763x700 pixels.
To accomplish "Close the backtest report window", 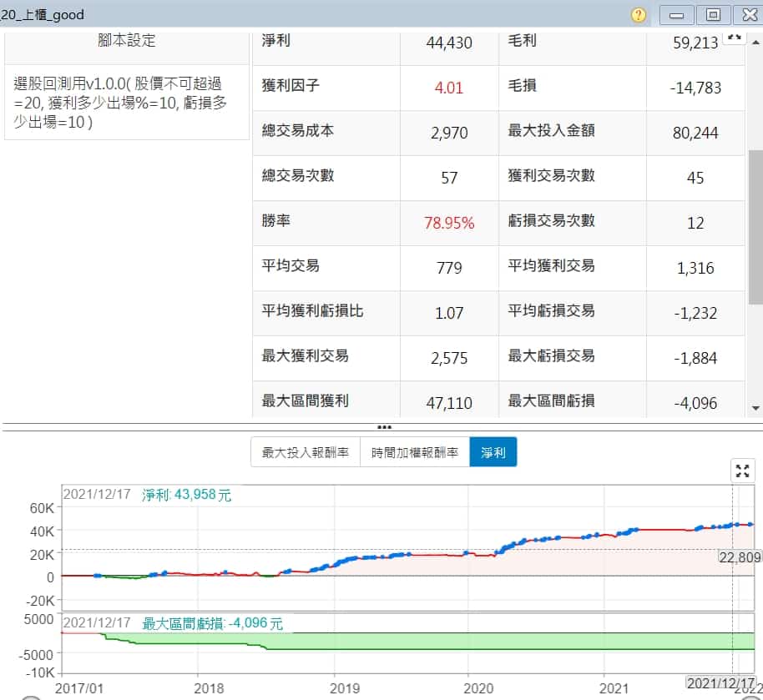I will 746,15.
